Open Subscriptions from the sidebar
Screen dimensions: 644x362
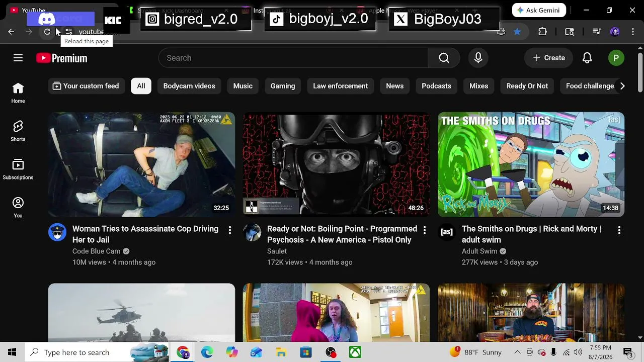(18, 170)
